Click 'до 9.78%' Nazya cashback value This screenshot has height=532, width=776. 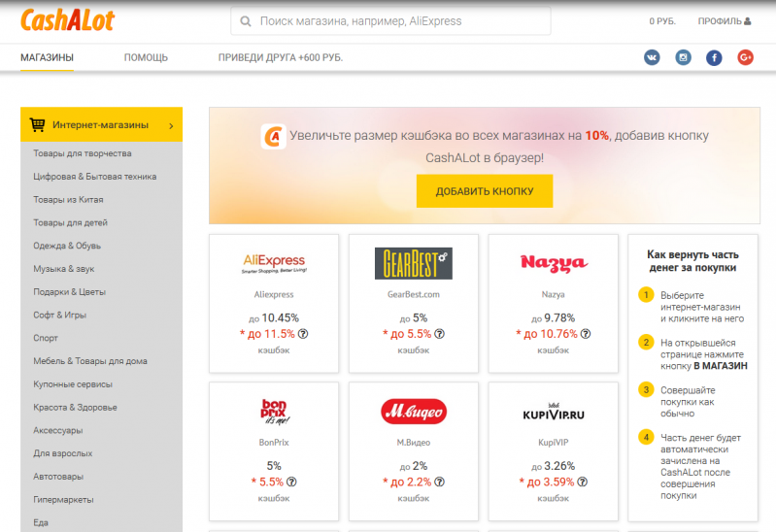click(554, 317)
